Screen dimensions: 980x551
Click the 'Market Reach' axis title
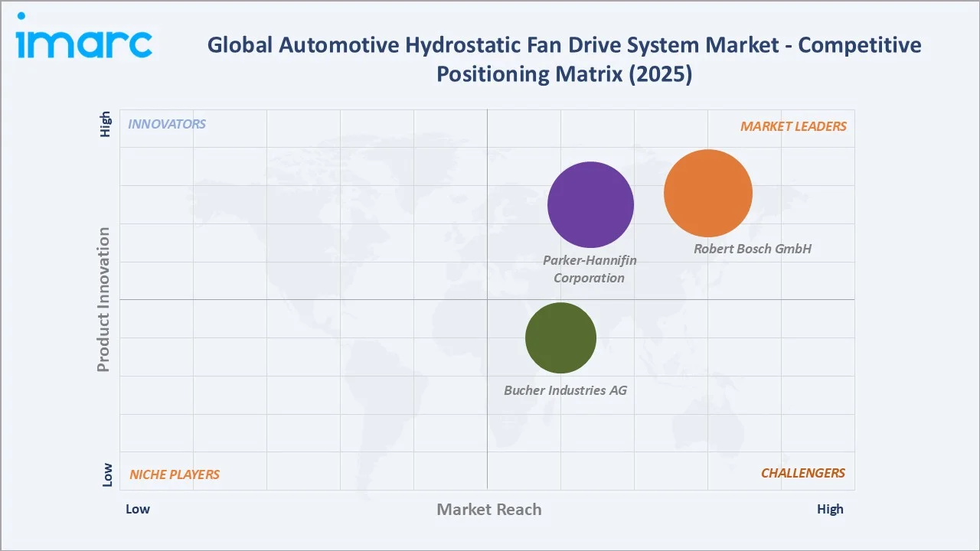489,510
